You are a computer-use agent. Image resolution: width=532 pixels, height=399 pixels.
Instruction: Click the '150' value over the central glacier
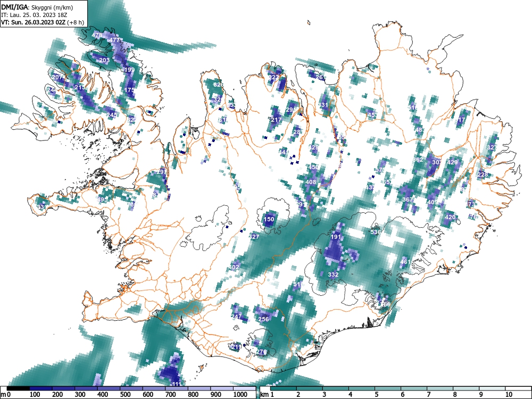coord(269,220)
